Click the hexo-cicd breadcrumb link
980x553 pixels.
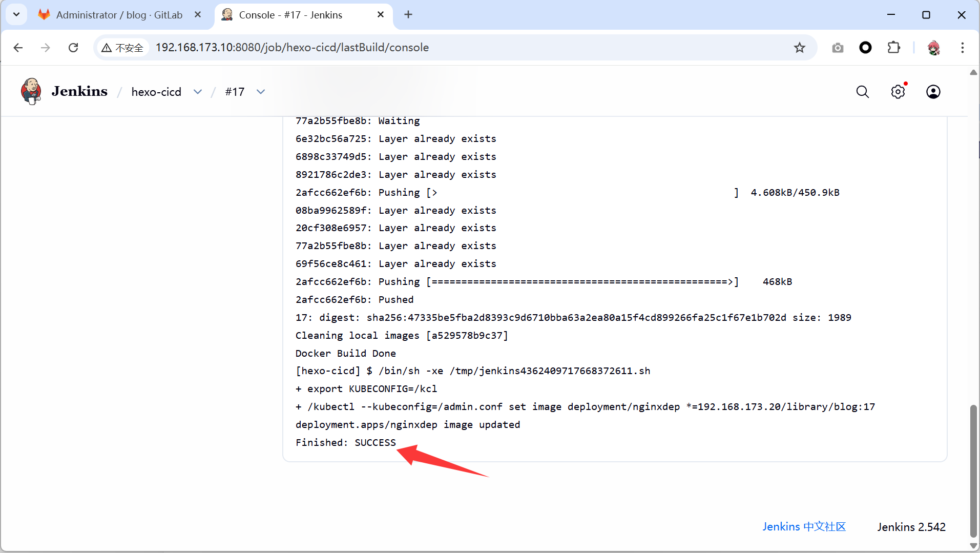(156, 92)
